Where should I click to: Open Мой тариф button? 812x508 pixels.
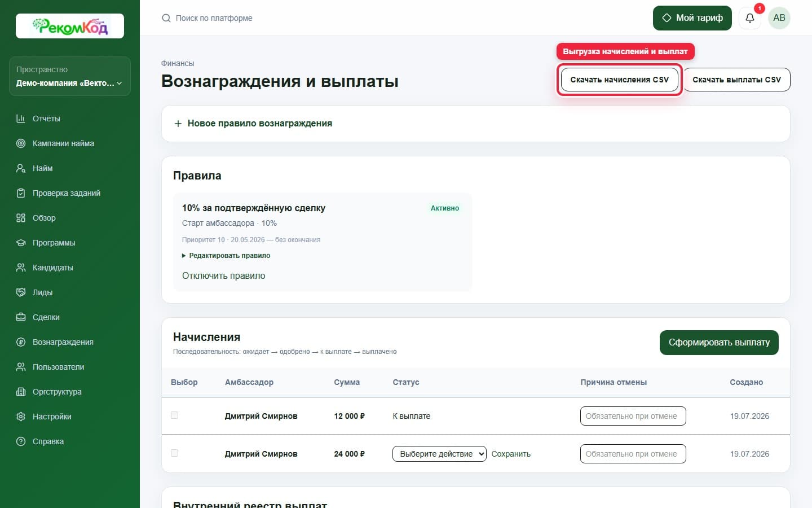[x=692, y=18]
